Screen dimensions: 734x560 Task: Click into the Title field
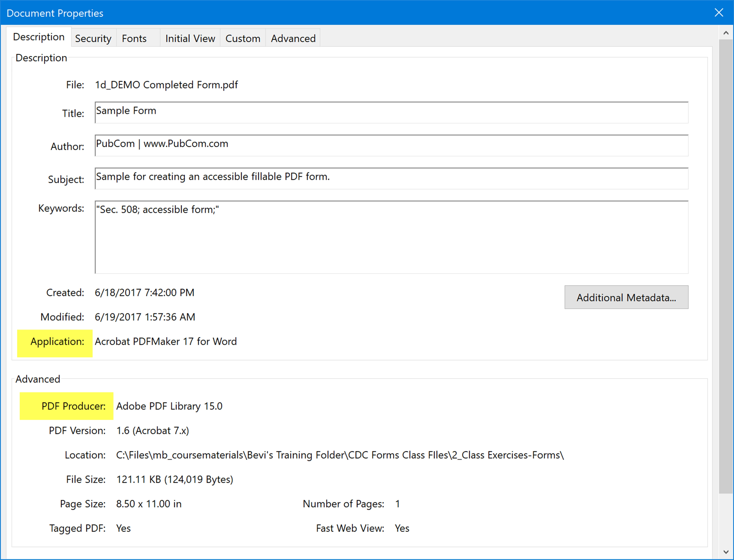pos(391,112)
